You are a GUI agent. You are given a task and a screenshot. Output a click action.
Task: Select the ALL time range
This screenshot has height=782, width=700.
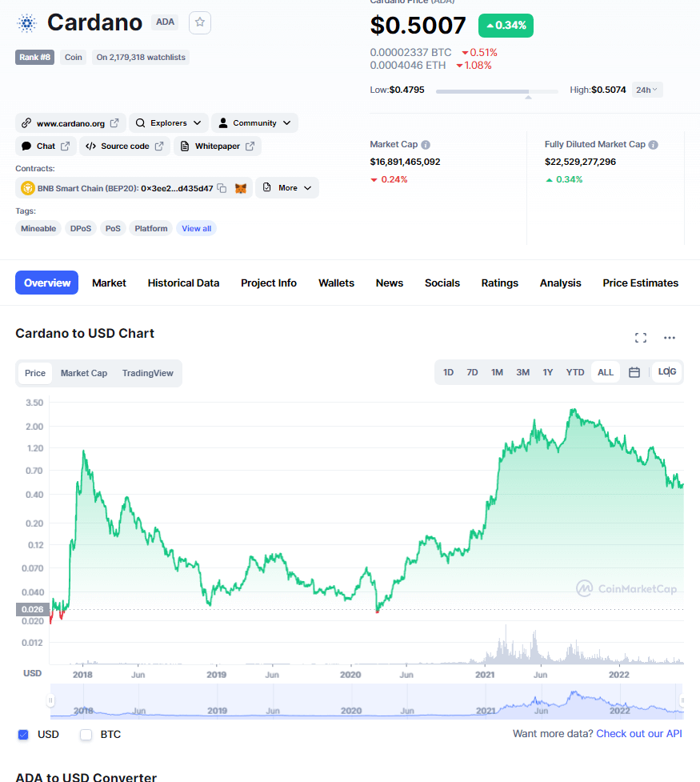click(606, 372)
